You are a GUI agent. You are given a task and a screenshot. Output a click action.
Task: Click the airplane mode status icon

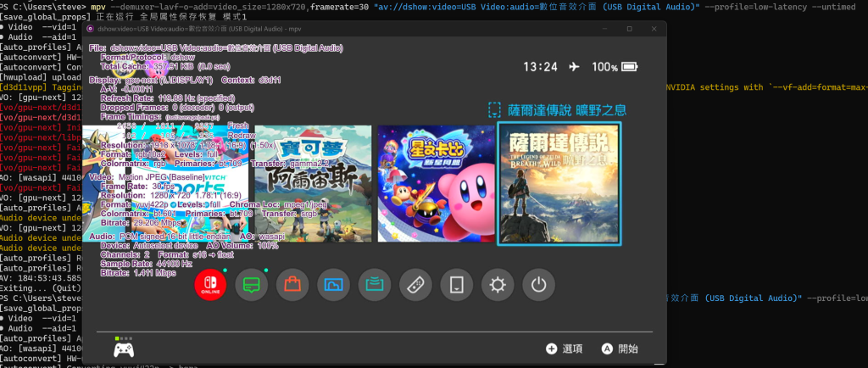574,67
